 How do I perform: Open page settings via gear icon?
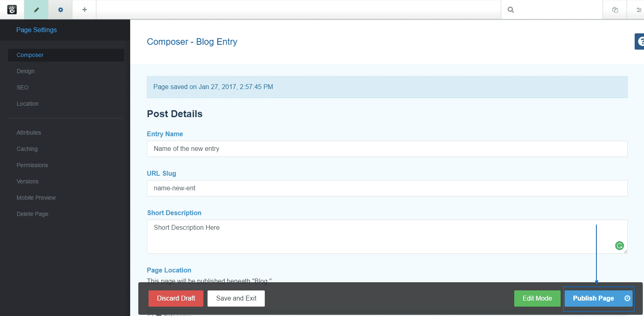click(x=60, y=10)
